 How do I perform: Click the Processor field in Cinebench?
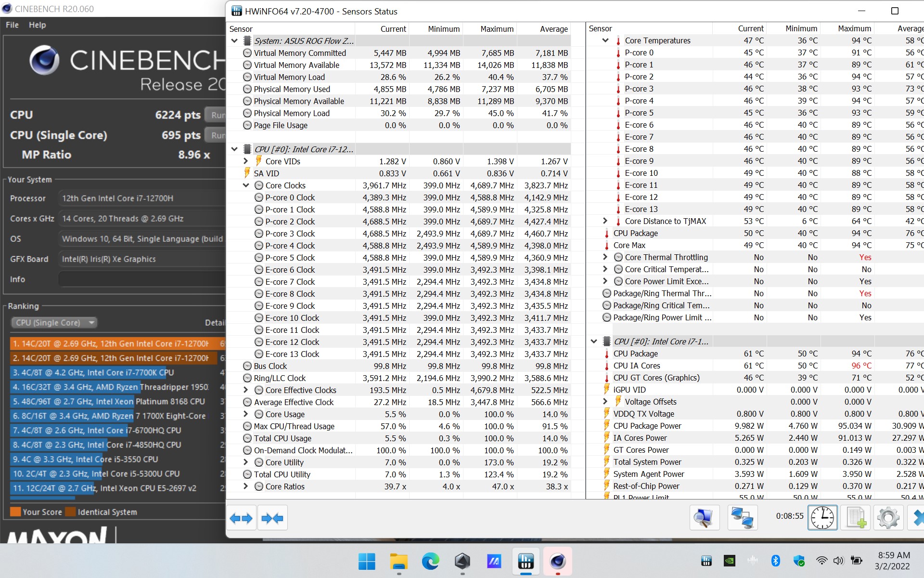click(x=142, y=198)
